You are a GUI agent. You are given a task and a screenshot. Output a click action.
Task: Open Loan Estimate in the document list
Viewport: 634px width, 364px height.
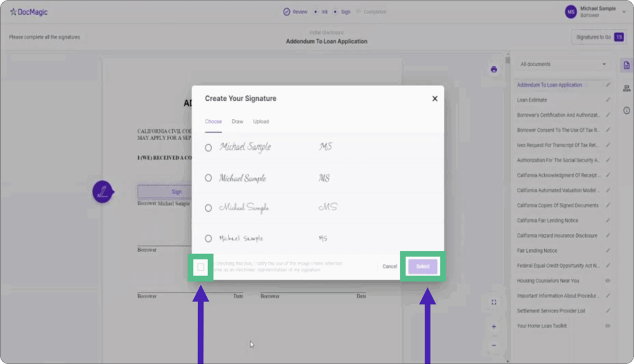tap(532, 100)
